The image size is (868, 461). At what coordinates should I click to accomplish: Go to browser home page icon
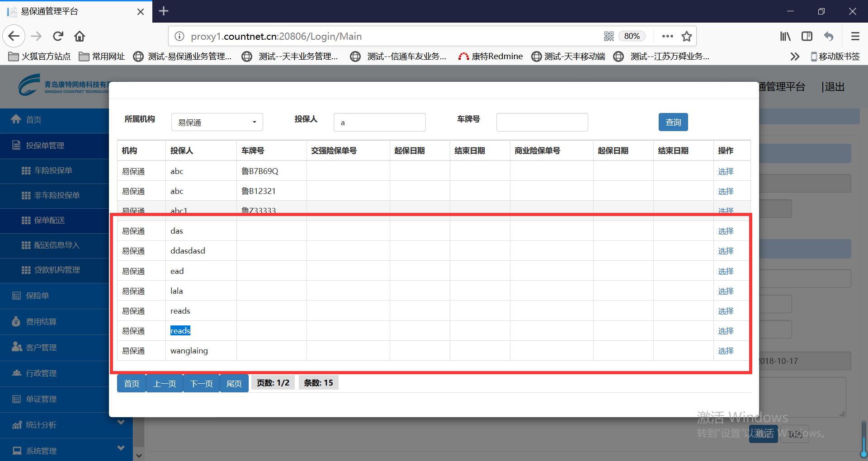tap(80, 36)
